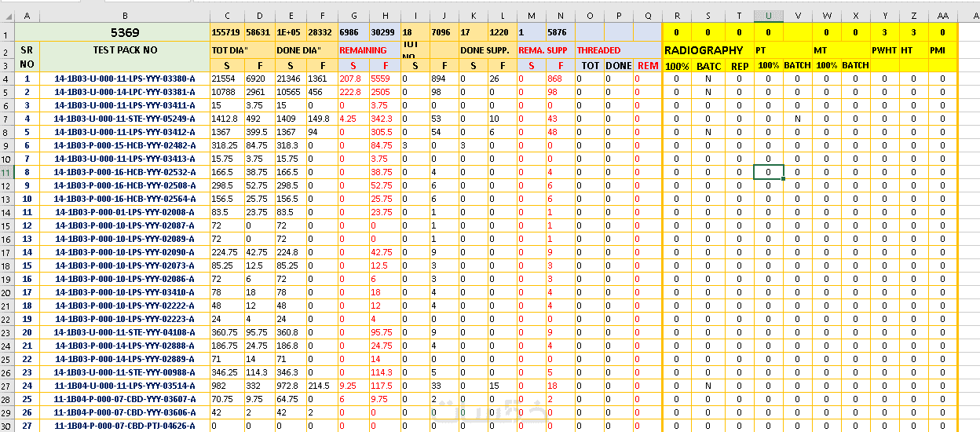The height and width of the screenshot is (432, 980).
Task: Click test pack 11-1B04-P-000-07-CBD-PTJ-04626-A
Action: click(124, 426)
